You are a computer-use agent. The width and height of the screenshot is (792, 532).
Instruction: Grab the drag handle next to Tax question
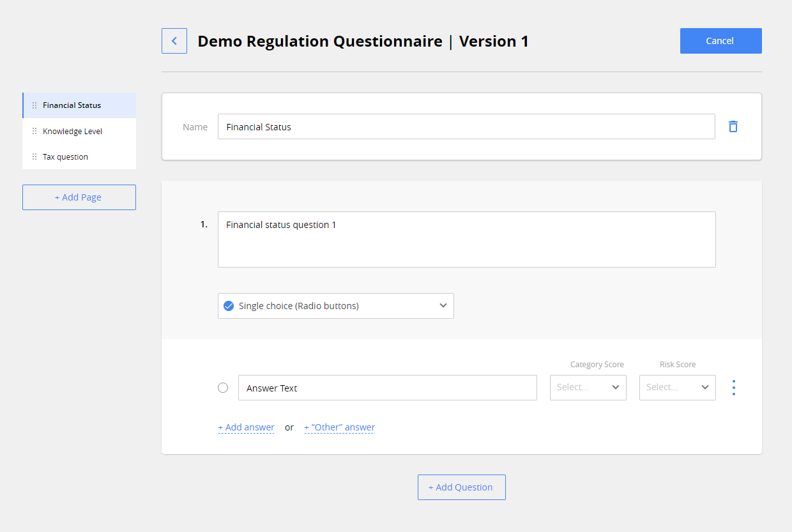coord(34,156)
